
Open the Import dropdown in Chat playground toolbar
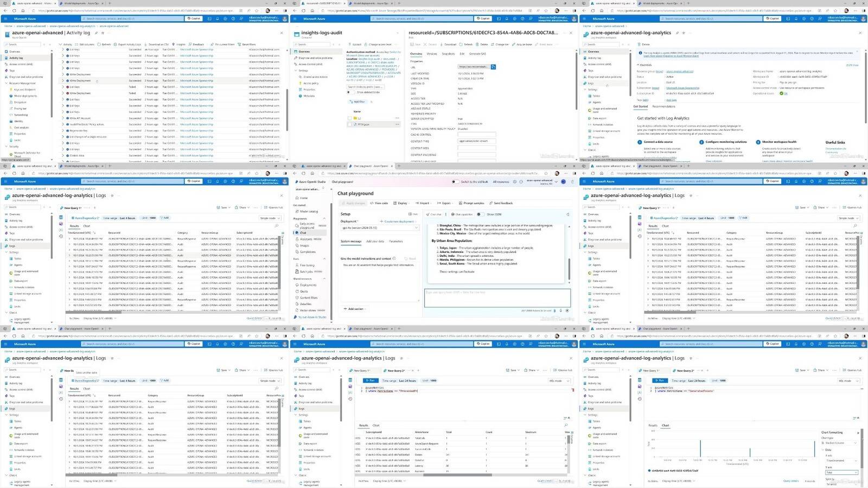pyautogui.click(x=423, y=203)
